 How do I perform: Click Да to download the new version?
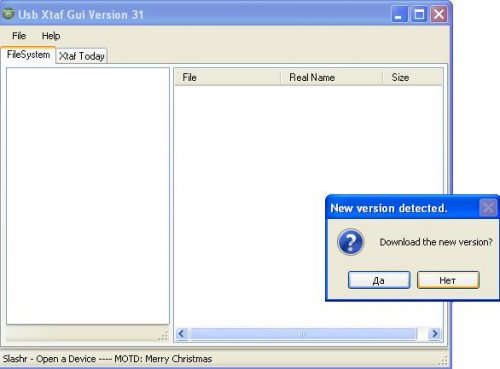tap(379, 280)
